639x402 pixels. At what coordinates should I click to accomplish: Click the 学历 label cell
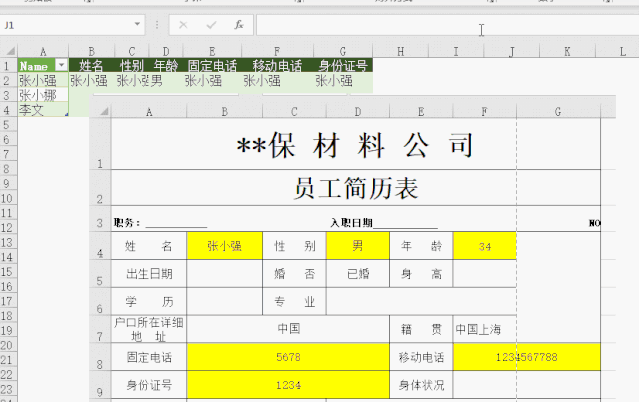(x=149, y=301)
